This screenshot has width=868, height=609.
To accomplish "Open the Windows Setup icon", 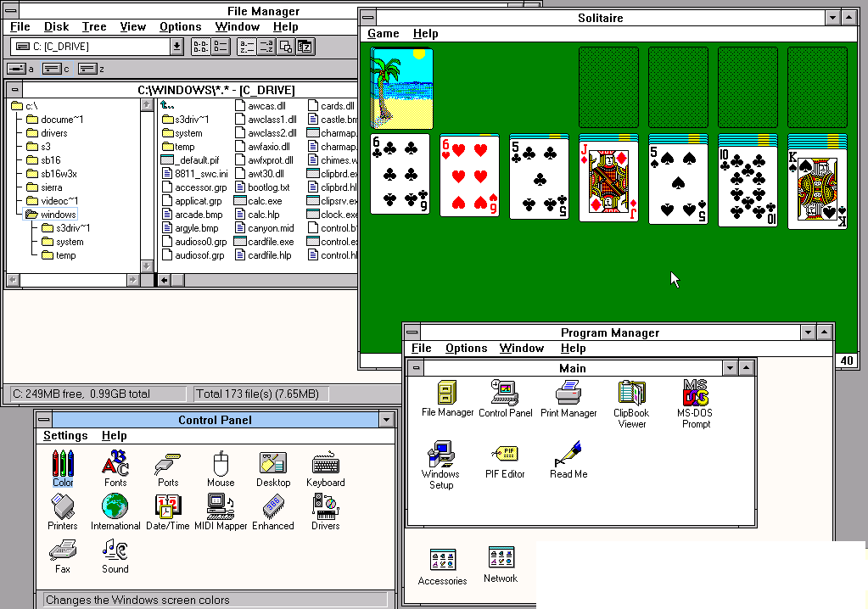I will point(440,465).
